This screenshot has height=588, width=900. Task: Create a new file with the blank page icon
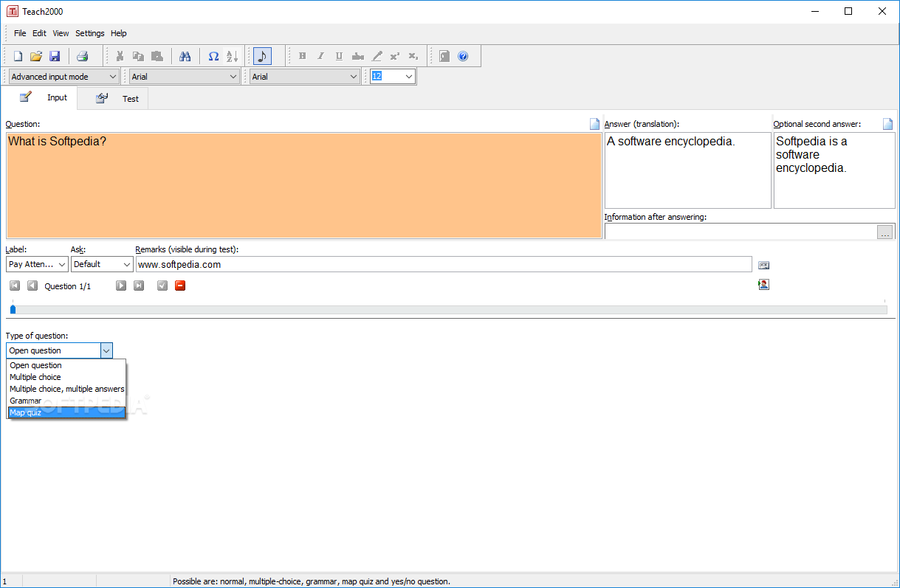coord(18,56)
